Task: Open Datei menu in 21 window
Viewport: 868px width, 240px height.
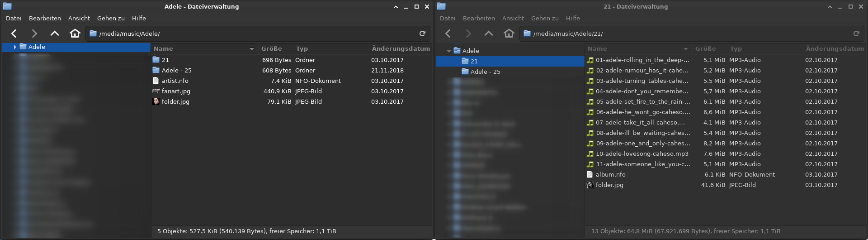Action: [448, 18]
